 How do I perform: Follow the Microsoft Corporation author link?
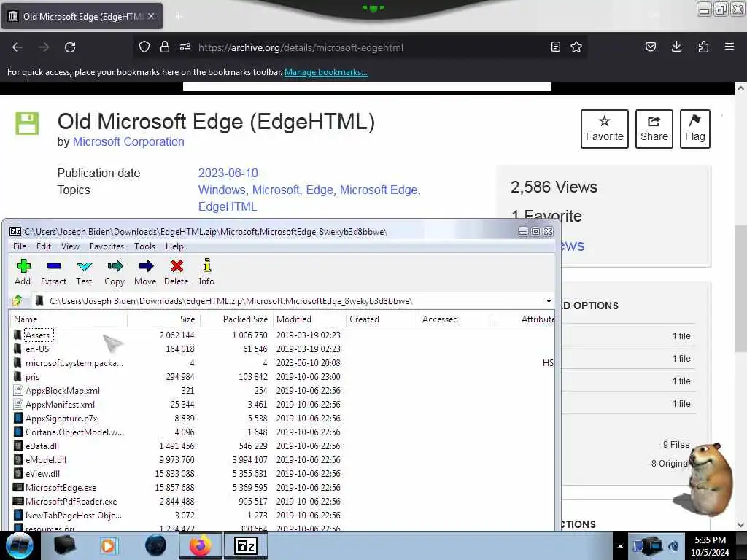128,142
